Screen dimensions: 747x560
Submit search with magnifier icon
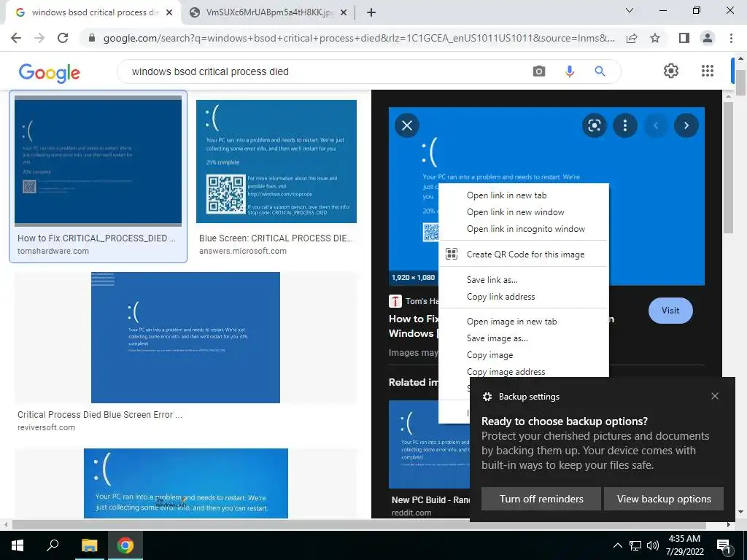pyautogui.click(x=600, y=71)
